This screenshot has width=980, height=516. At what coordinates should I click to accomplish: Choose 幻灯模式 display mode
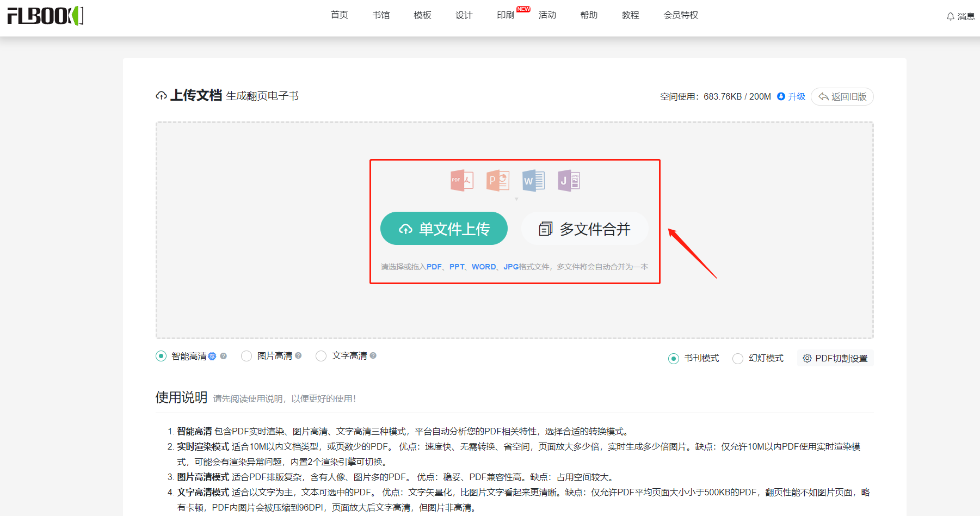point(738,359)
